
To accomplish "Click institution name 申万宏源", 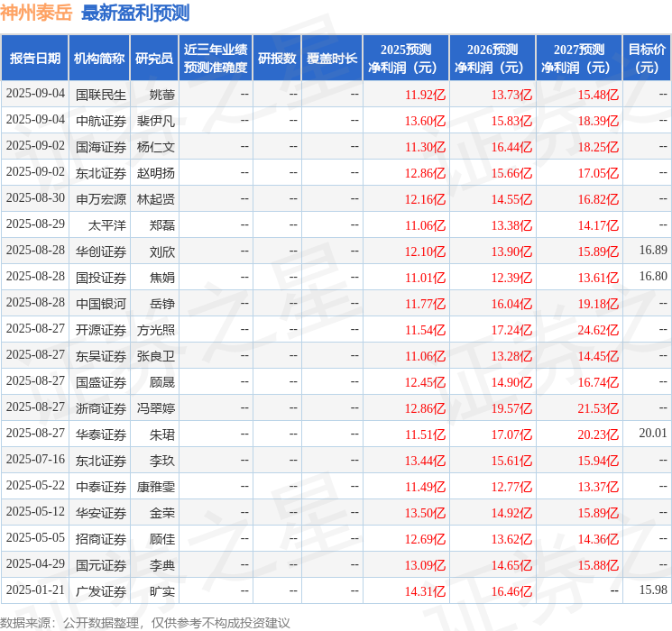I will [x=101, y=199].
